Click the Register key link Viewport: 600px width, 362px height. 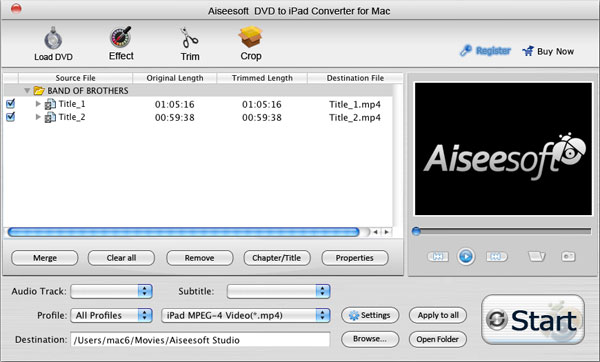(x=485, y=51)
